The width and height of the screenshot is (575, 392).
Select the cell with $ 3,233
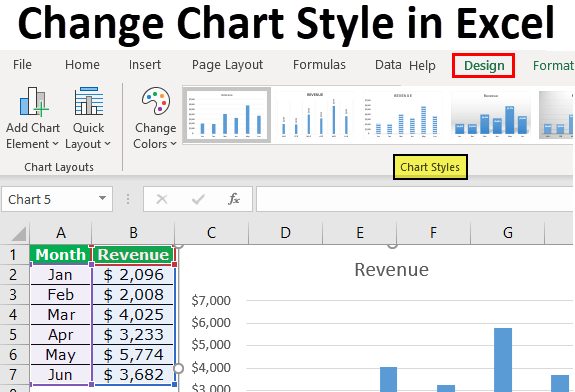(x=133, y=334)
